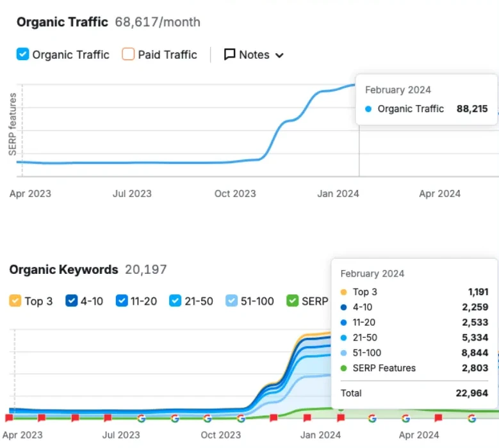
Task: Click Apr 2024 label on traffic chart axis
Action: pyautogui.click(x=440, y=193)
